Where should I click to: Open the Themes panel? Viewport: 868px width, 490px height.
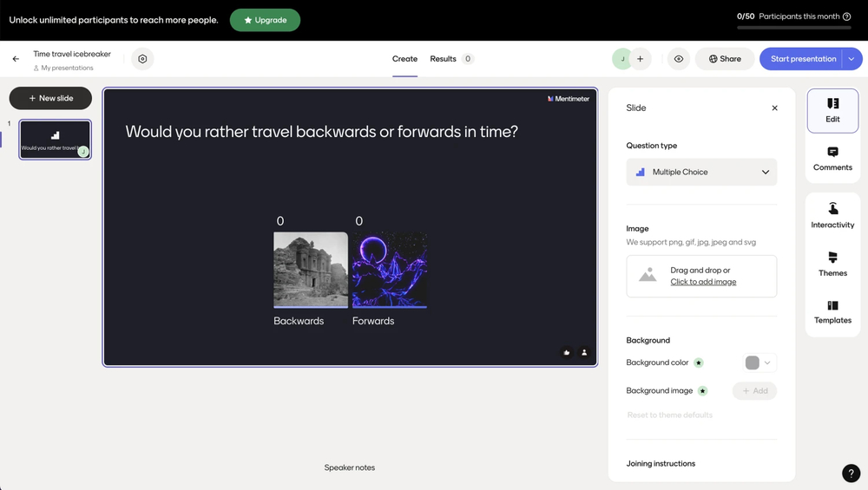pyautogui.click(x=832, y=264)
